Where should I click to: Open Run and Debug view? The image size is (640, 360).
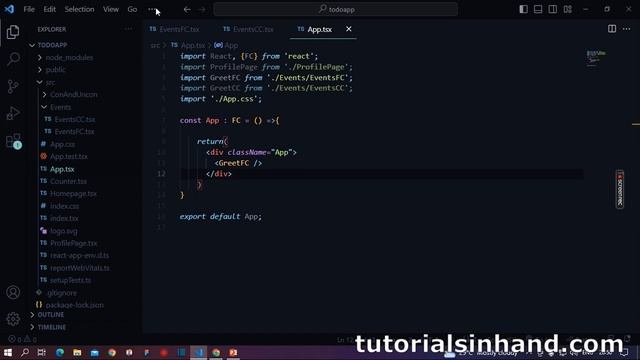(x=13, y=113)
